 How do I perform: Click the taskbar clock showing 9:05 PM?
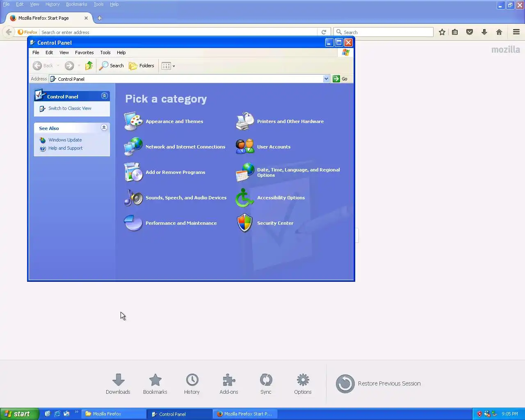coord(510,414)
